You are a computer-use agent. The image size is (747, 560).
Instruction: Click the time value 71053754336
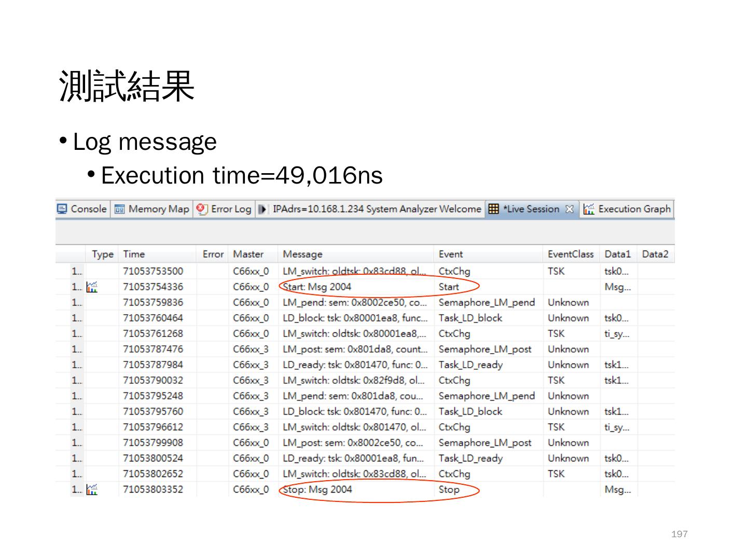click(153, 287)
